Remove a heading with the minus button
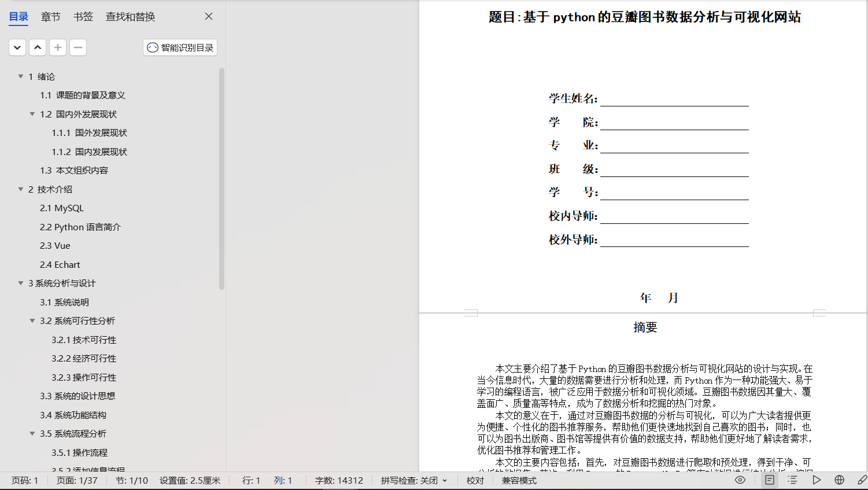Image resolution: width=868 pixels, height=490 pixels. click(78, 47)
